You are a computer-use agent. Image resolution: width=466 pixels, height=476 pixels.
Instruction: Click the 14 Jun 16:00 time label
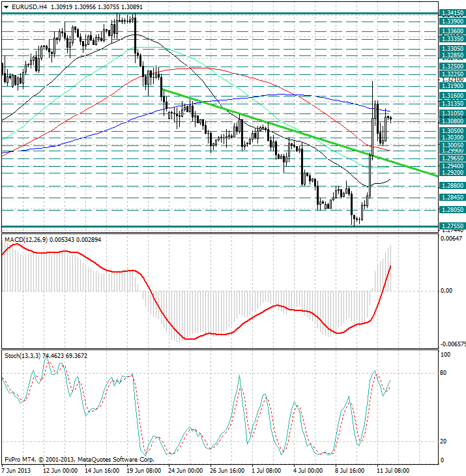point(102,471)
